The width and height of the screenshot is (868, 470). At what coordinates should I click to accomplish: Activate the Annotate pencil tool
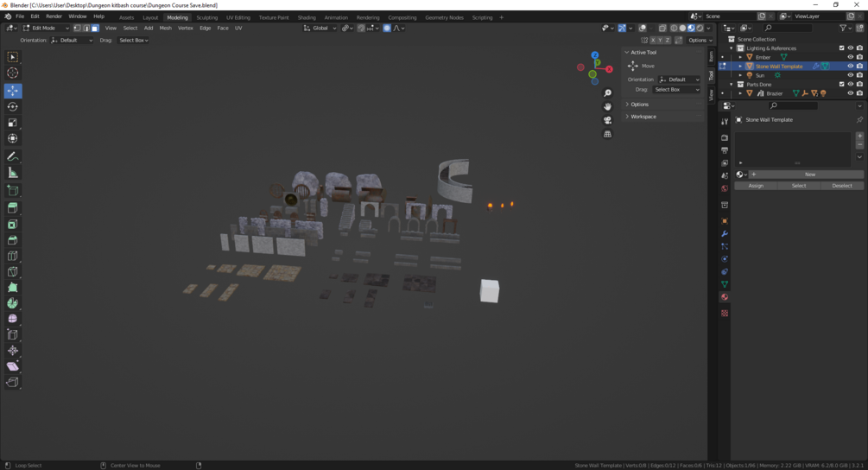pos(13,156)
